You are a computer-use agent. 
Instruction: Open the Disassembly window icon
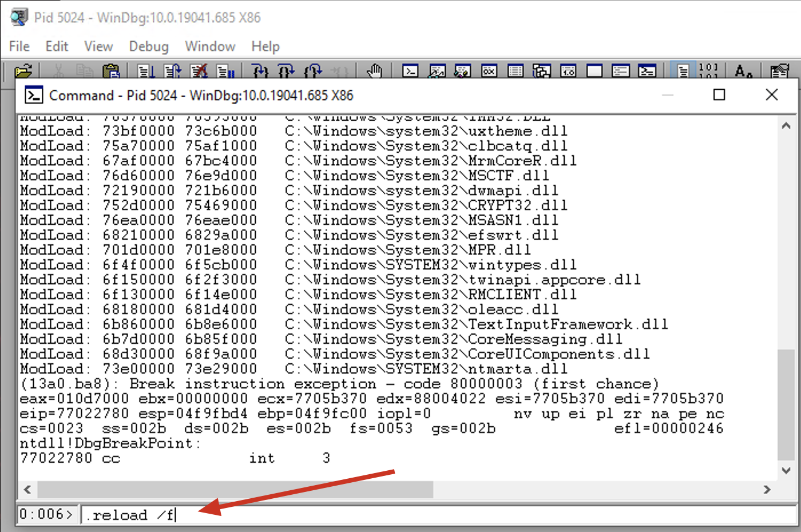coord(568,72)
